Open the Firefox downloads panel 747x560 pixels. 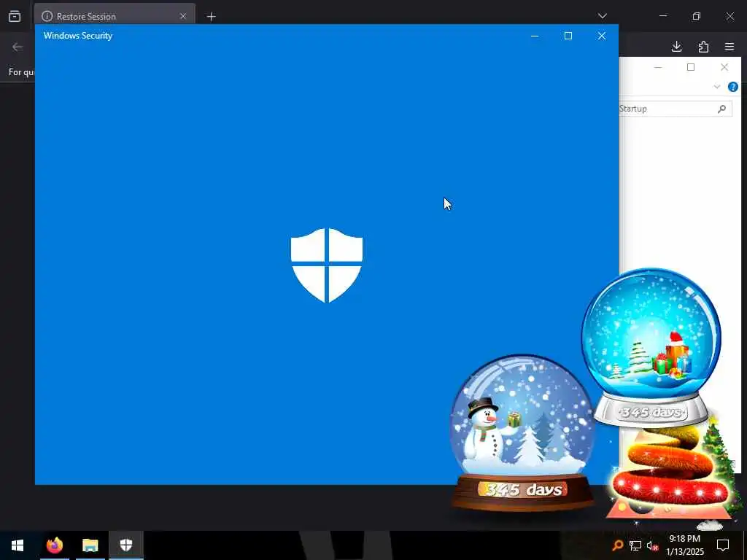point(676,46)
